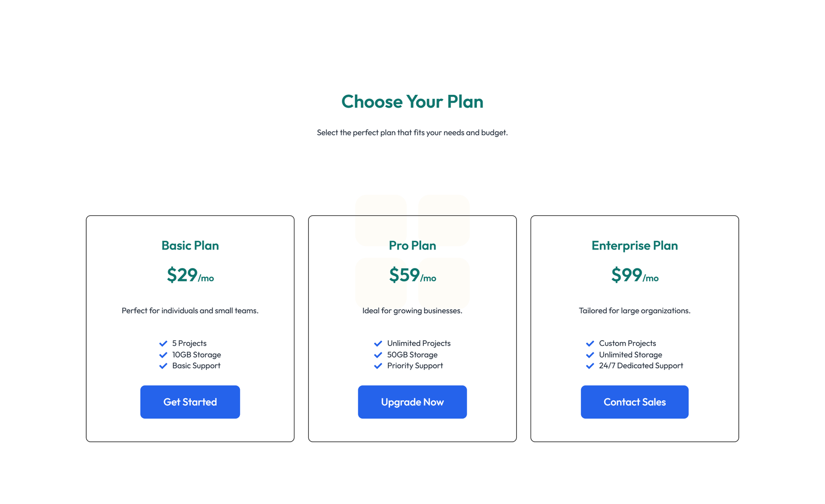Viewport: 825px width, 504px height.
Task: Click the 24/7 Dedicated Support checkmark
Action: [x=590, y=366]
